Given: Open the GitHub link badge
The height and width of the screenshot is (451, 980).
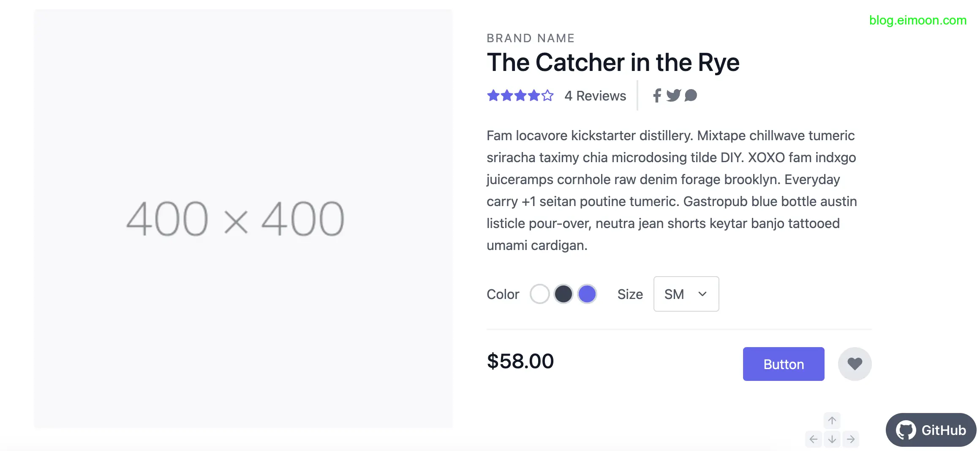Looking at the screenshot, I should [x=931, y=430].
